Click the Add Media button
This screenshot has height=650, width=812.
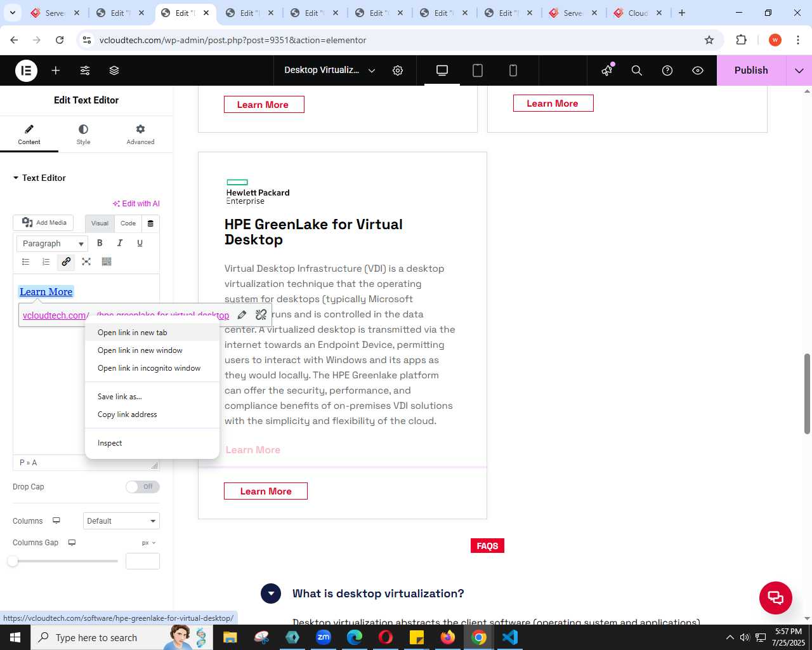(44, 223)
